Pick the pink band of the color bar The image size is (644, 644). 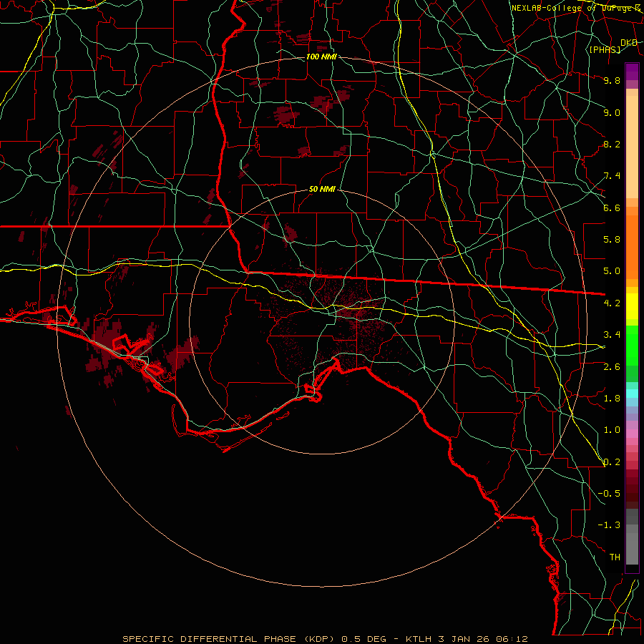pyautogui.click(x=632, y=434)
